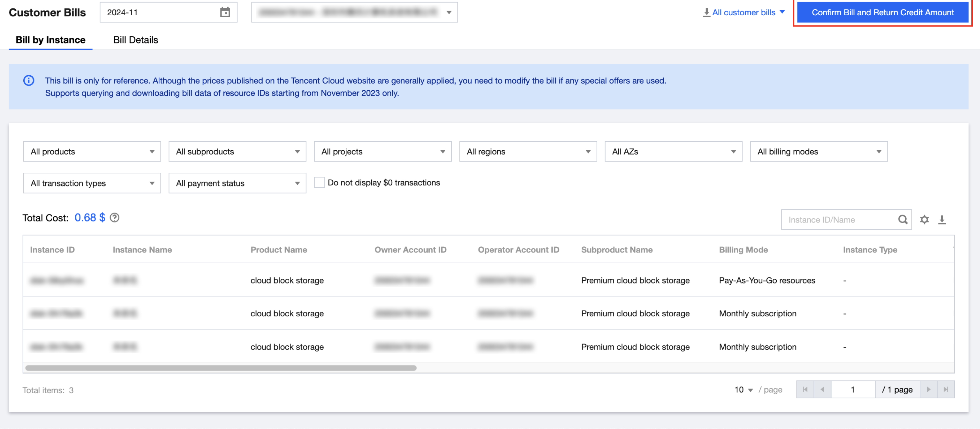Go to the last page arrow
The width and height of the screenshot is (980, 429).
(x=946, y=389)
